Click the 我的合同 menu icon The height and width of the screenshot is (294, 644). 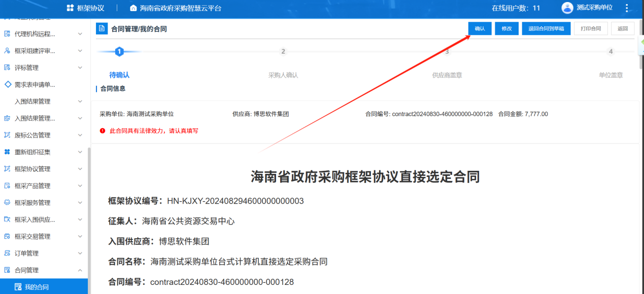point(18,287)
